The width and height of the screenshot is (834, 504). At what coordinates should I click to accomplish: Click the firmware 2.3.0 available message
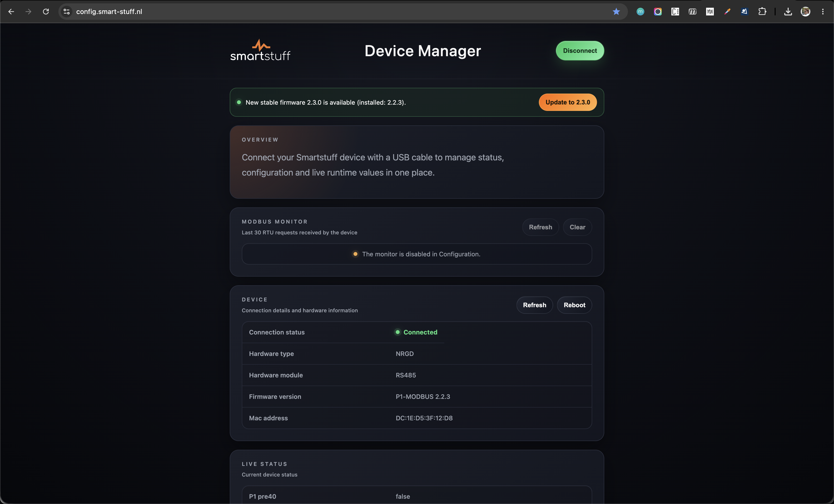[326, 102]
